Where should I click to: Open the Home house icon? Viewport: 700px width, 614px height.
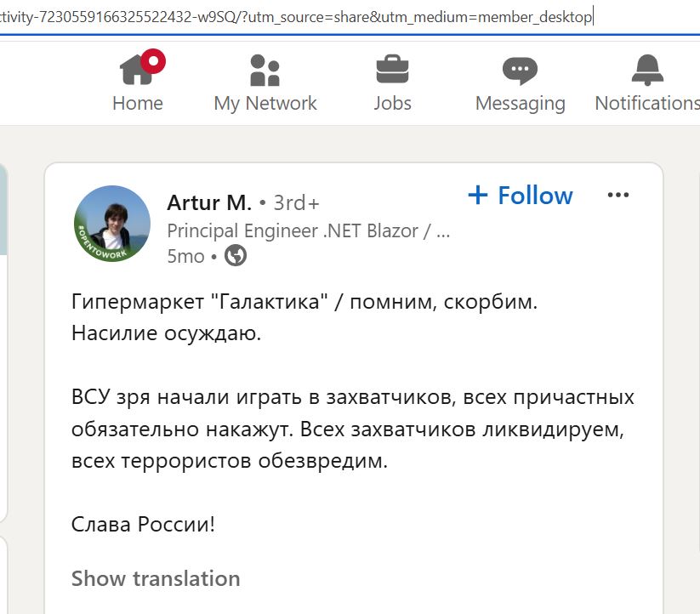[x=136, y=69]
